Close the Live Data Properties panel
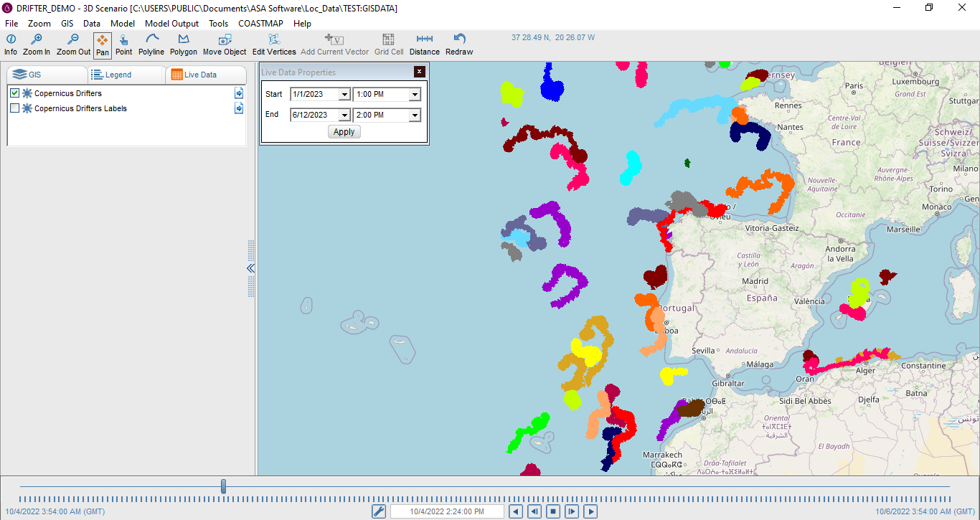This screenshot has height=520, width=980. [420, 72]
